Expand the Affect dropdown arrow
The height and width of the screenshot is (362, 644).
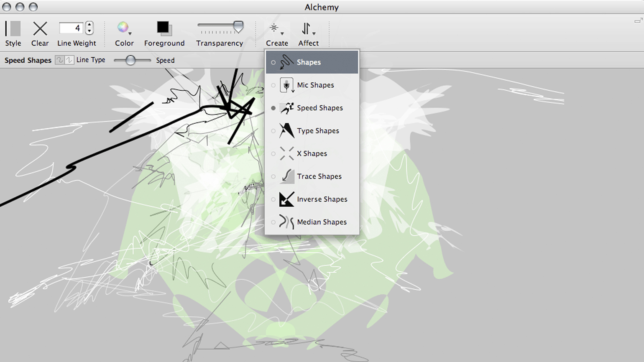(314, 33)
